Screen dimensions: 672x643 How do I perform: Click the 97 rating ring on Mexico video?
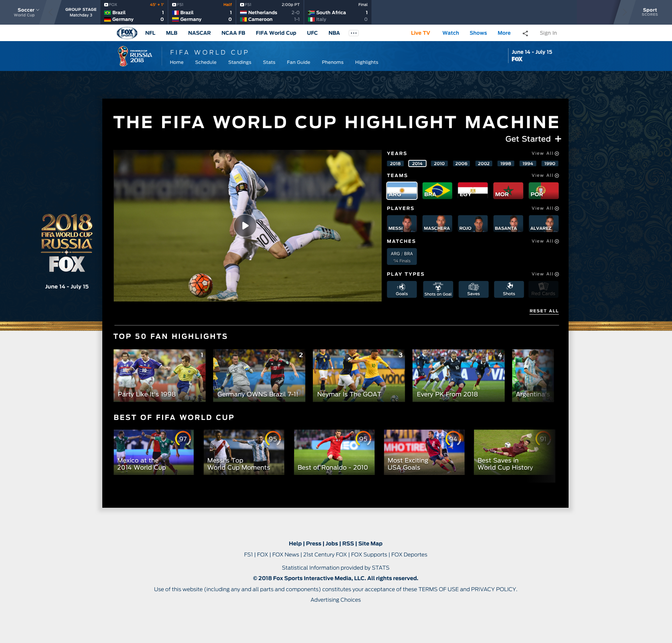coord(183,439)
